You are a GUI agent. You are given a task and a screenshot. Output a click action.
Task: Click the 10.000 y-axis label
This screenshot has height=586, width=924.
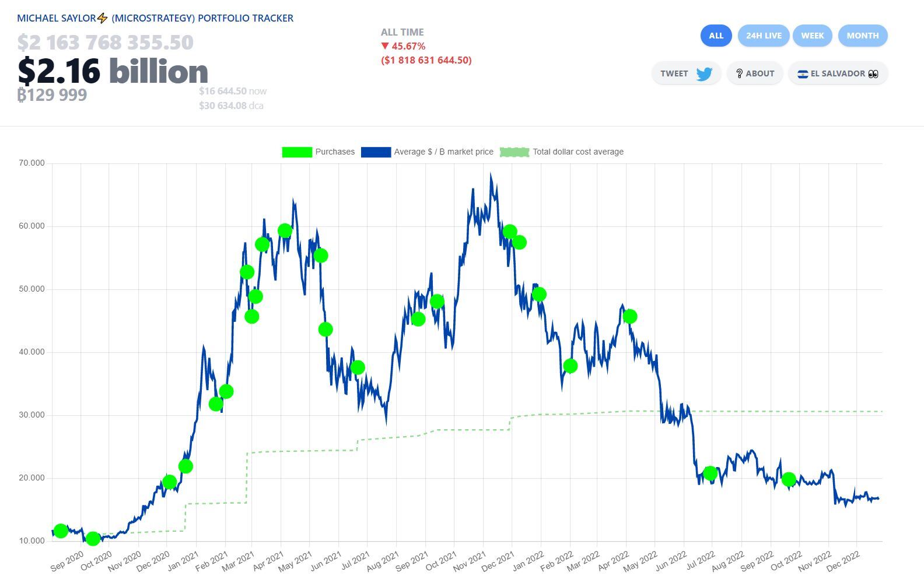click(32, 541)
